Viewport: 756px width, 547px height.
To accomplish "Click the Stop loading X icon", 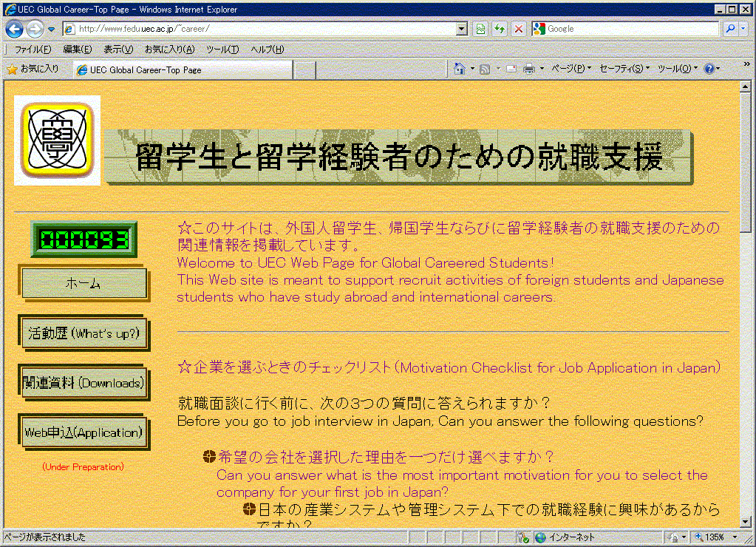I will (x=519, y=29).
